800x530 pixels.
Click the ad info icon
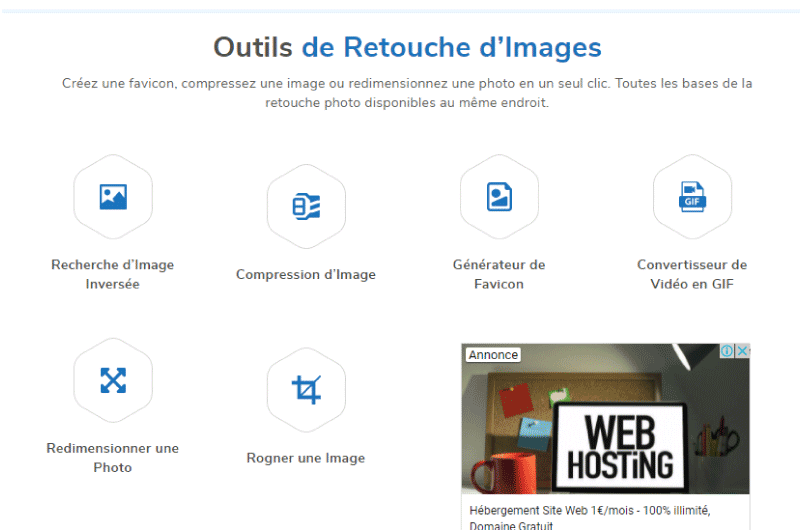pos(727,351)
